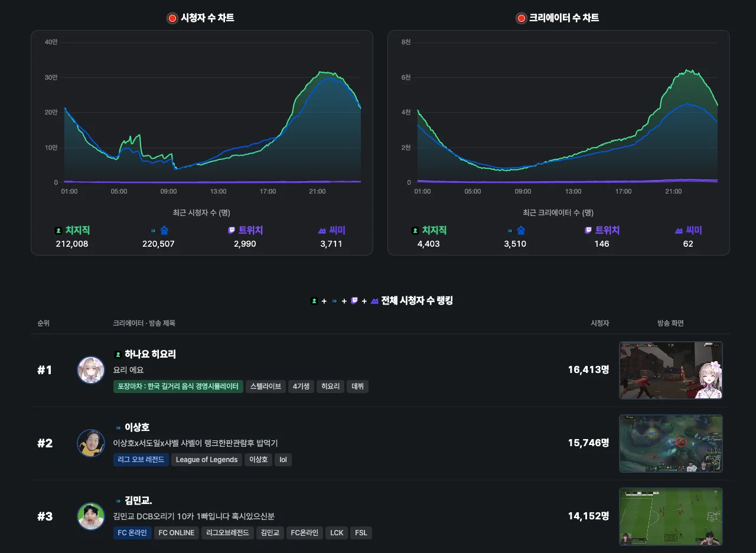Open the stream thumbnail for rank #2
The height and width of the screenshot is (553, 756).
tap(671, 443)
